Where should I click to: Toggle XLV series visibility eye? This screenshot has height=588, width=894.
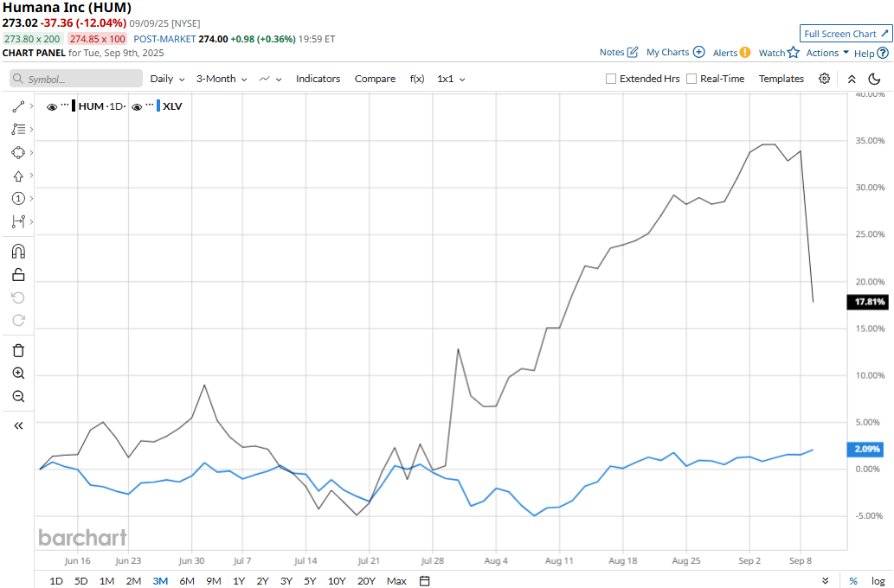tap(136, 106)
